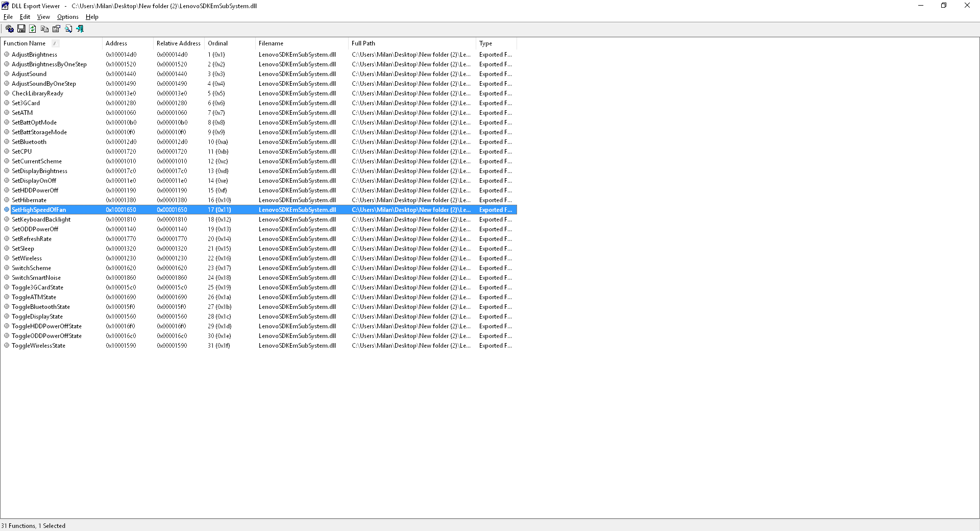
Task: Select the ToggleHDDPowerOffState function
Action: coord(46,326)
